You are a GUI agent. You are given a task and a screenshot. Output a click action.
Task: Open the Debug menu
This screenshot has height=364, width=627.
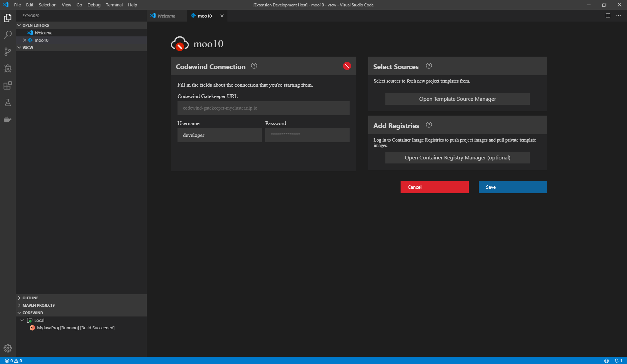pyautogui.click(x=94, y=5)
